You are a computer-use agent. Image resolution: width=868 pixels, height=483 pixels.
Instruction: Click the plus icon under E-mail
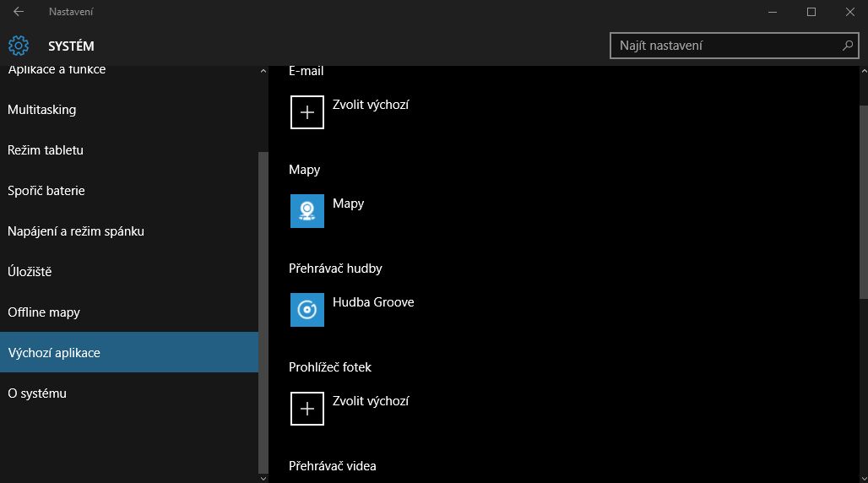(307, 112)
